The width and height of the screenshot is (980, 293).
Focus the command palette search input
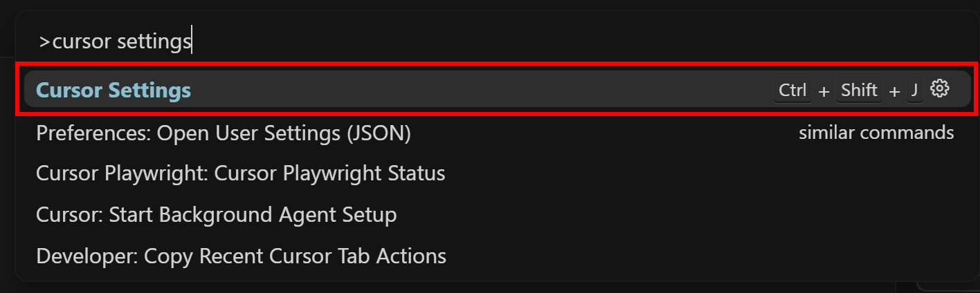(484, 41)
